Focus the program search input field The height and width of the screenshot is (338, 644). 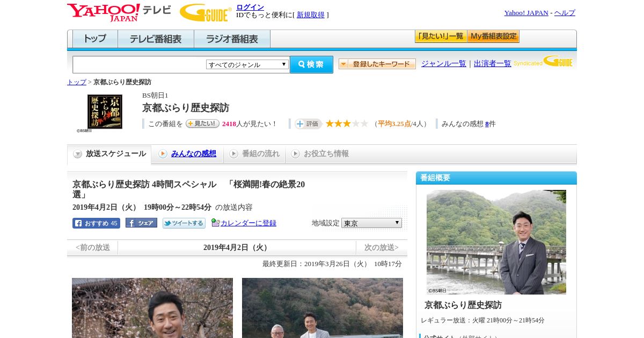click(140, 64)
